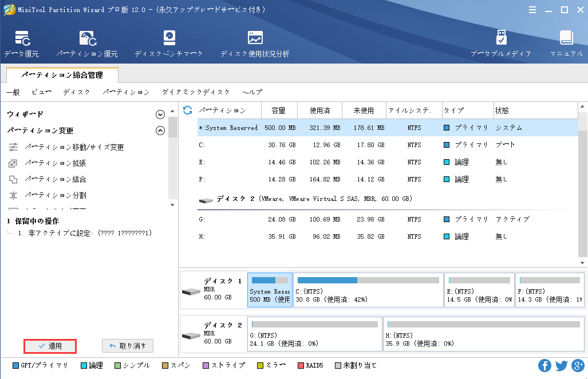588x379 pixels.
Task: Collapse the ウィザード section
Action: pyautogui.click(x=160, y=114)
